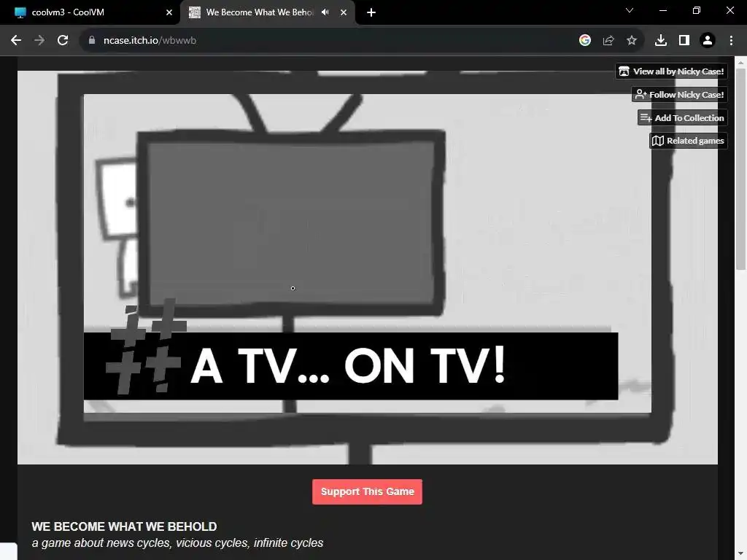Click the forward navigation arrow

coord(39,41)
